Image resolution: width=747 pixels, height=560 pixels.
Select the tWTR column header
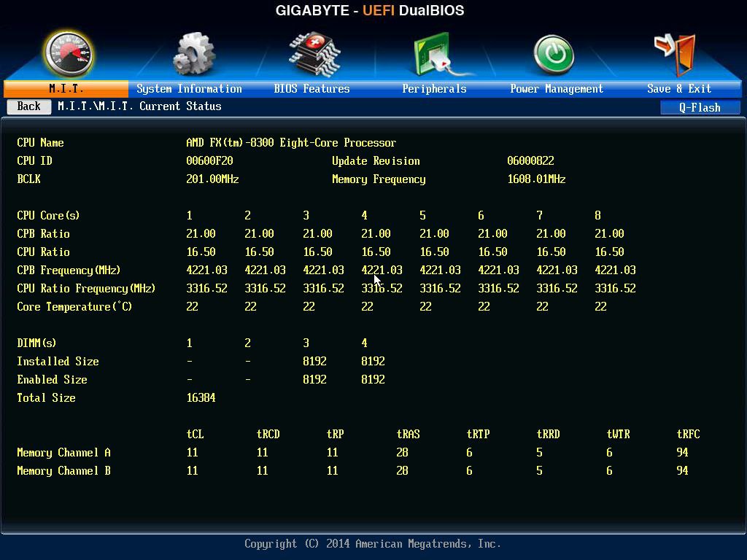point(618,435)
